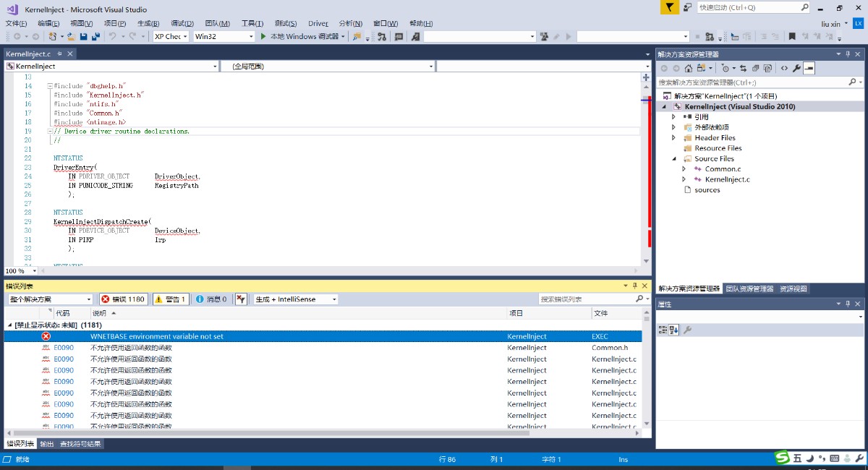868x470 pixels.
Task: Open the feedback flag notification icon
Action: click(x=670, y=7)
